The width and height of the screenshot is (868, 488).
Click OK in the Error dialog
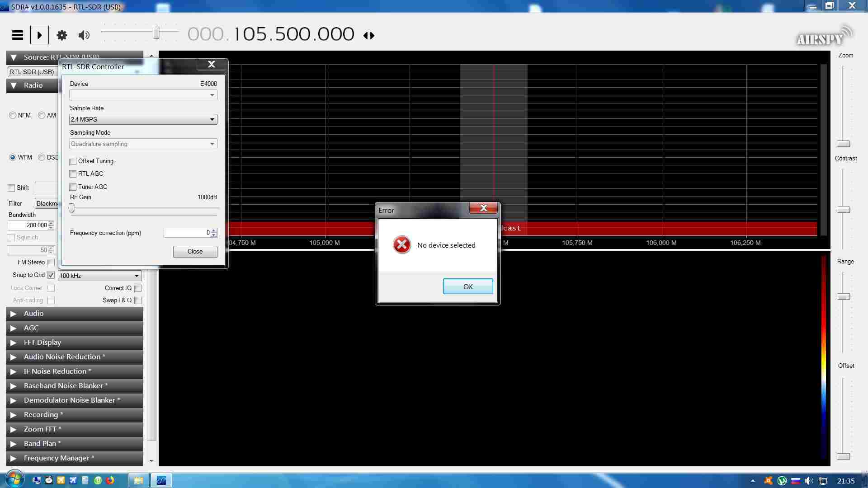(468, 286)
